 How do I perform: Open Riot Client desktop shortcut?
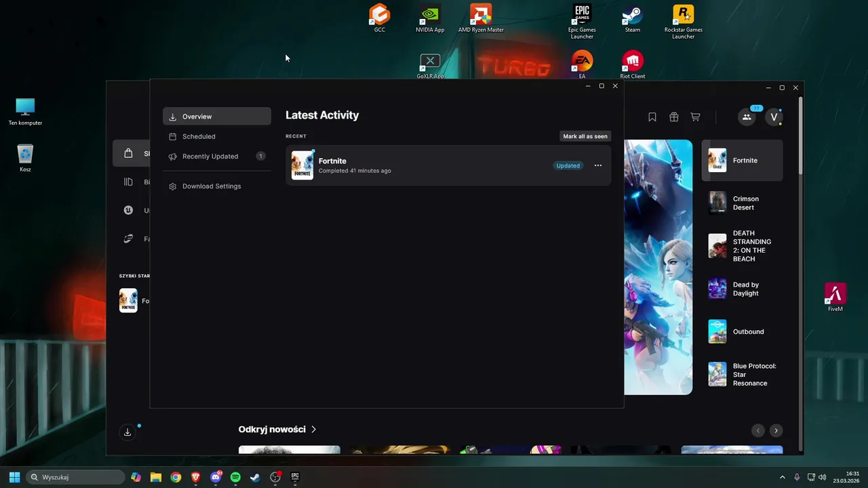633,65
